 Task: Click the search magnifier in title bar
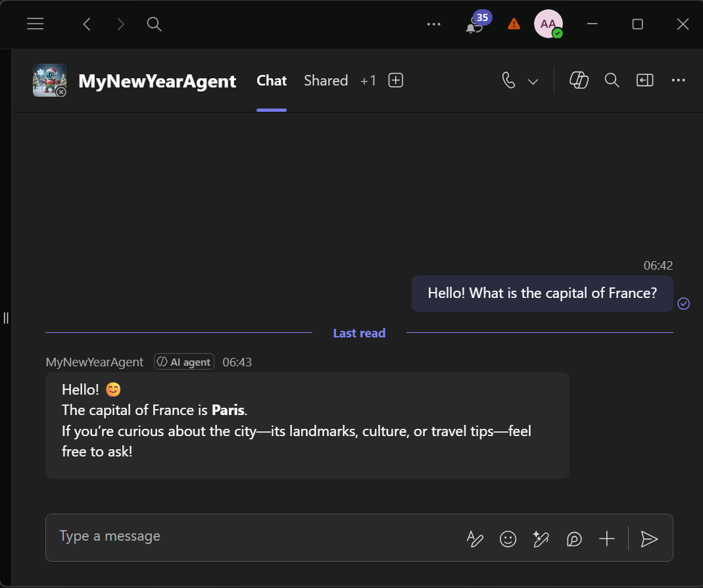tap(154, 24)
